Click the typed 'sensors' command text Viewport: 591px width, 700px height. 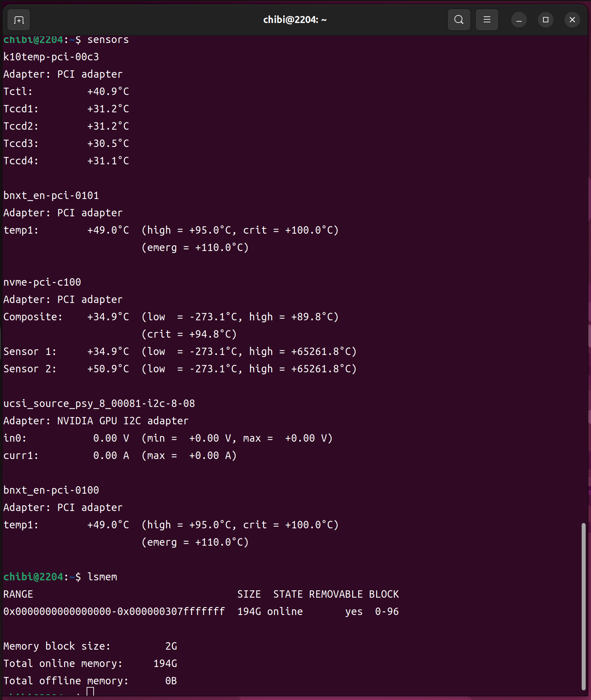coord(108,40)
